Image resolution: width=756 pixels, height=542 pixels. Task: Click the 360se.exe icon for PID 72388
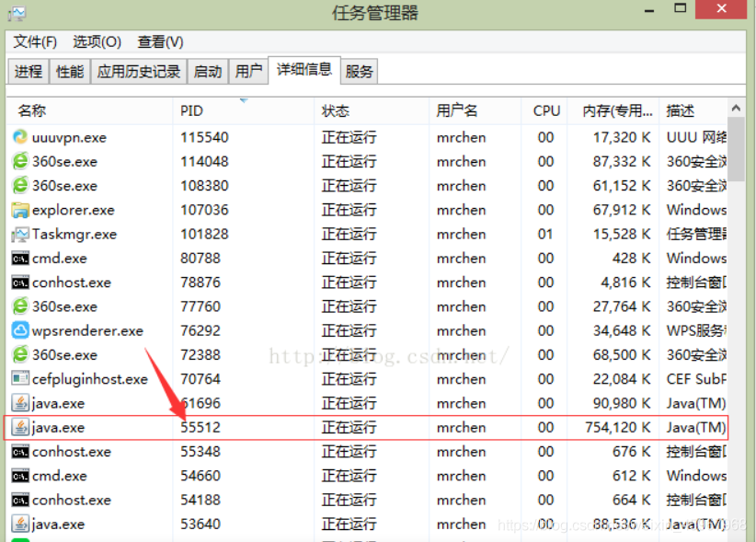click(19, 355)
